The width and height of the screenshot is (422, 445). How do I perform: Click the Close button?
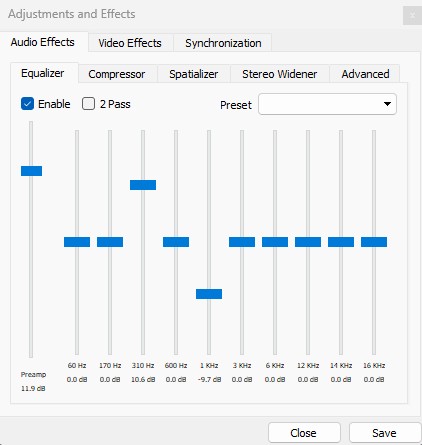click(x=303, y=433)
